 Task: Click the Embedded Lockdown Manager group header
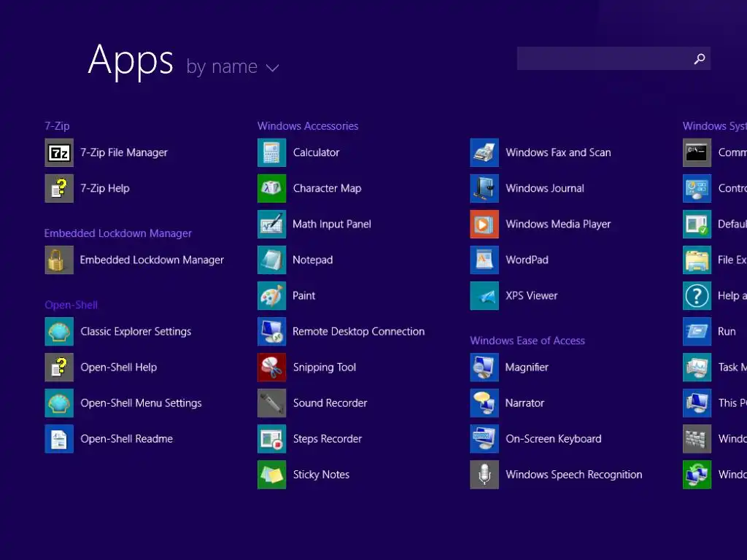[x=117, y=233]
